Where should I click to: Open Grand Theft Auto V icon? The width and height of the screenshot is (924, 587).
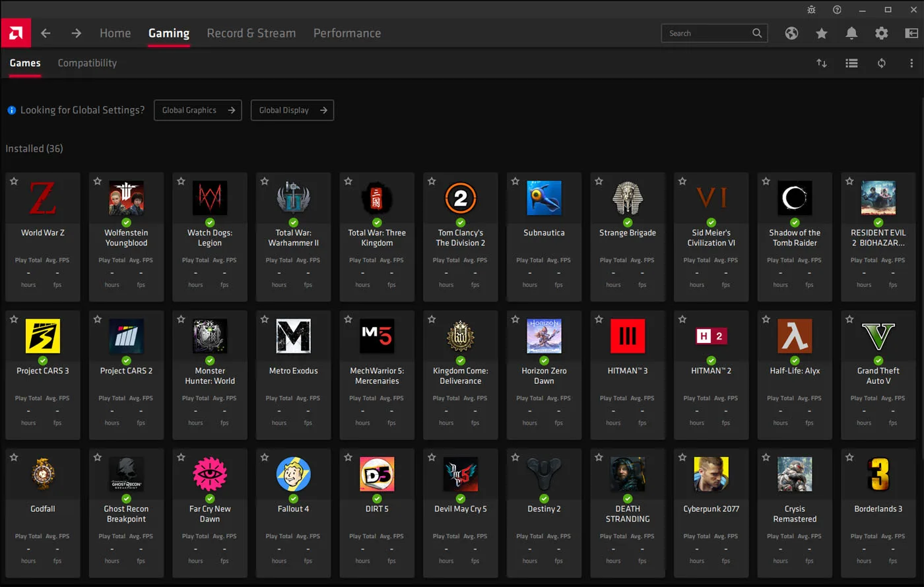[878, 336]
